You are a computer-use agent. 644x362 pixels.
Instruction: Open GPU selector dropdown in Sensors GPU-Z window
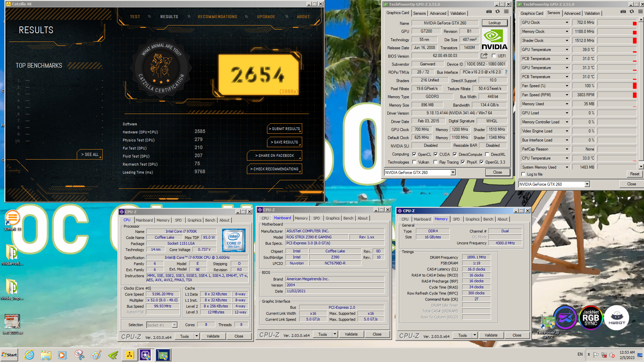click(x=587, y=184)
